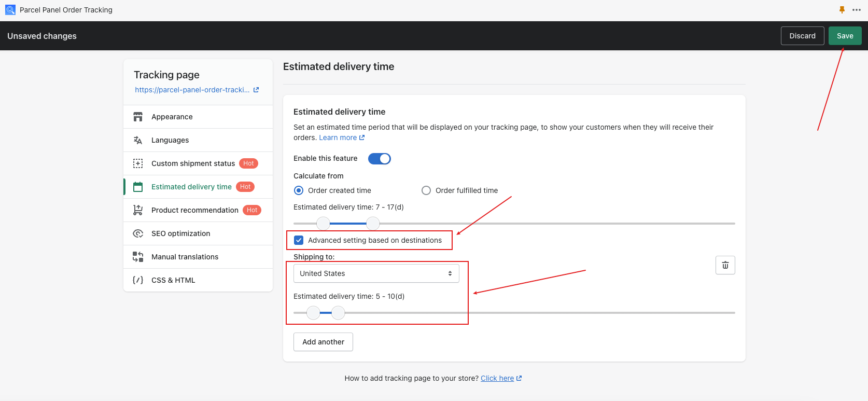
Task: Open the Estimated delivery time tab
Action: (198, 187)
